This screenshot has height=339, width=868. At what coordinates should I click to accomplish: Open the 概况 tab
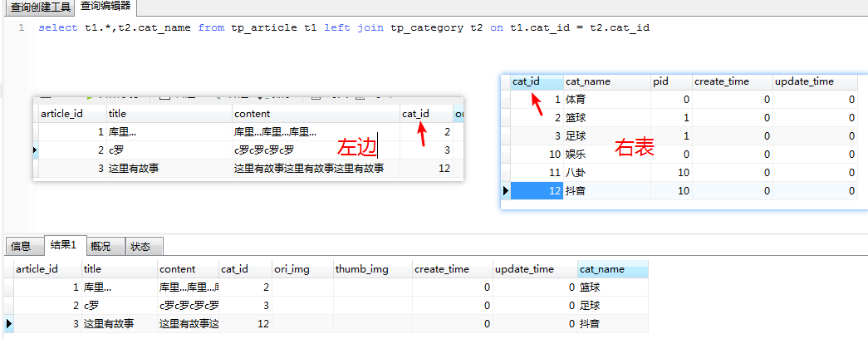click(101, 246)
